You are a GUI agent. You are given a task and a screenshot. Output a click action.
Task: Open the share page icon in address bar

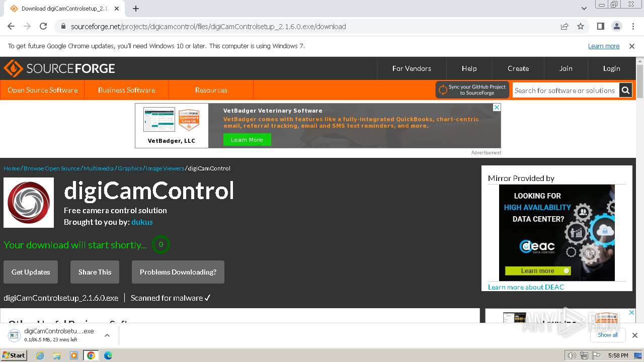tap(565, 26)
